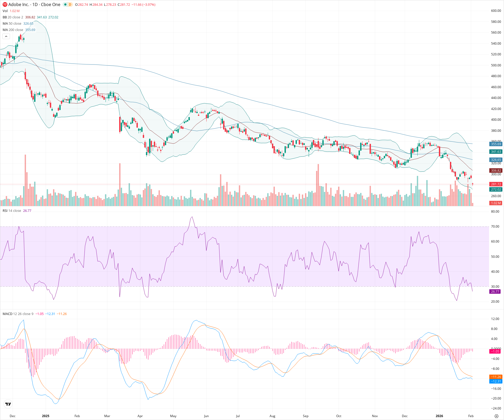Click the MA 200 close legend text
504x420 pixels.
pyautogui.click(x=13, y=30)
